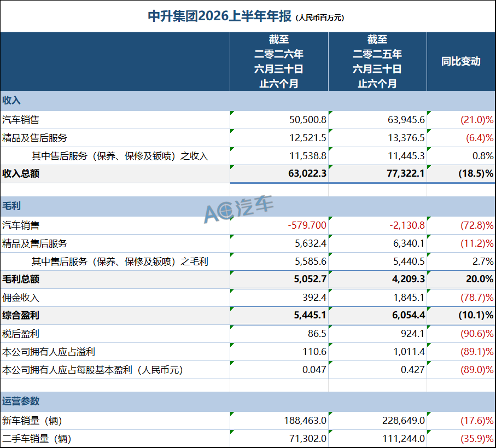496x448 pixels.
Task: Select the value 0.427 cell
Action: coord(377,370)
